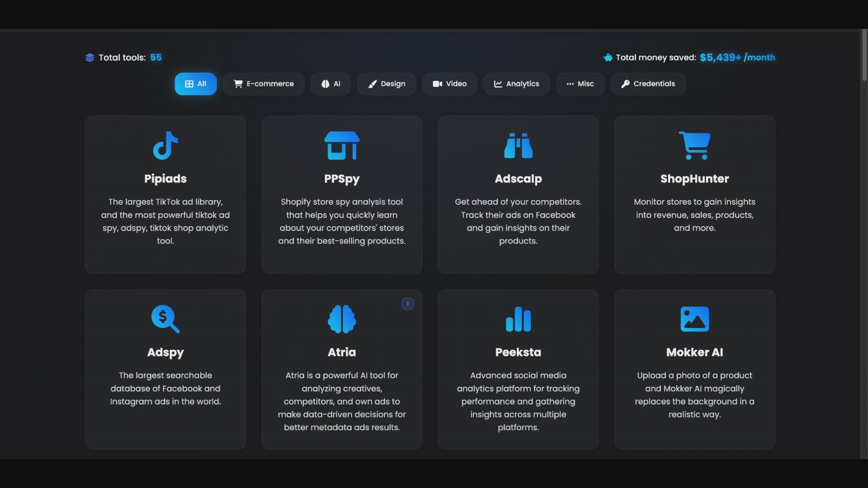Filter by the Analytics tab
This screenshot has width=868, height=488.
click(x=516, y=84)
